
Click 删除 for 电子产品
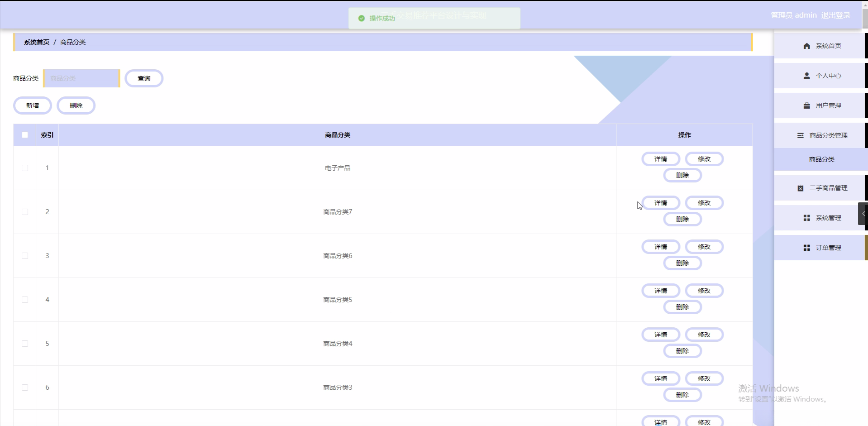tap(682, 175)
